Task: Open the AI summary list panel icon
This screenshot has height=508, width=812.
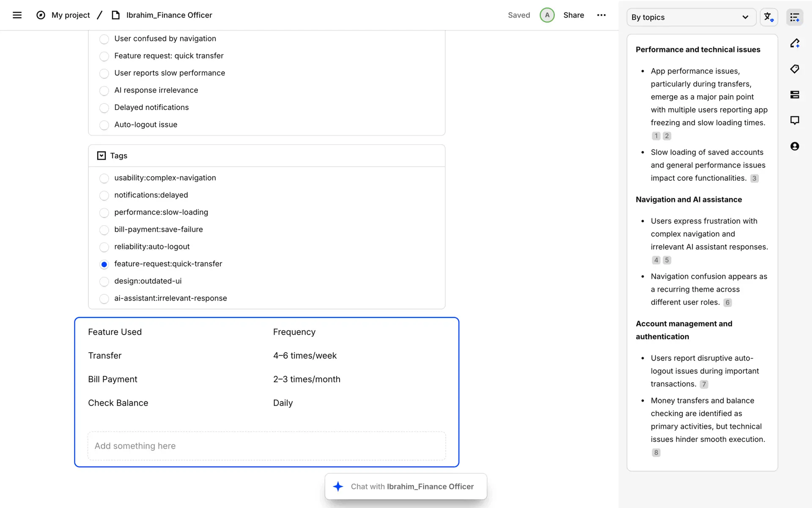Action: click(794, 17)
